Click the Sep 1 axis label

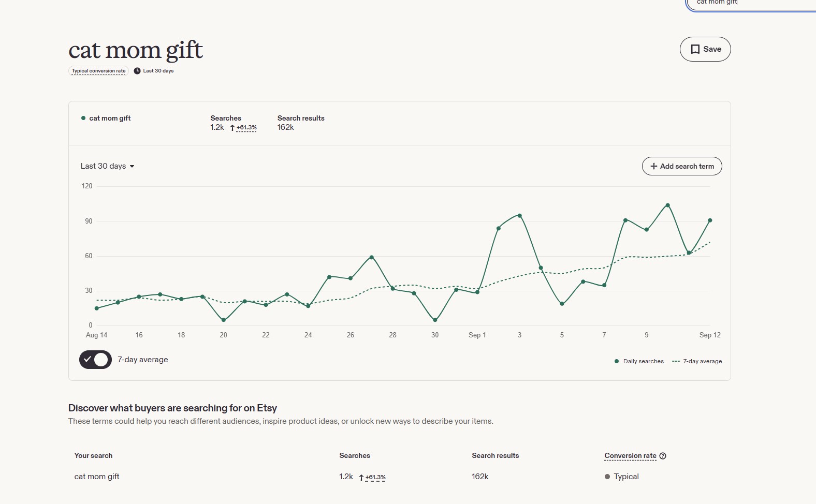click(477, 335)
